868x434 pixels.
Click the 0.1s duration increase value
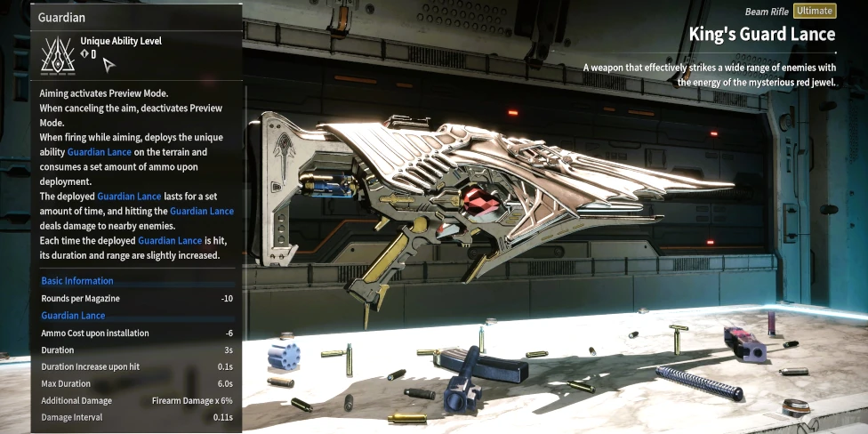click(x=225, y=366)
